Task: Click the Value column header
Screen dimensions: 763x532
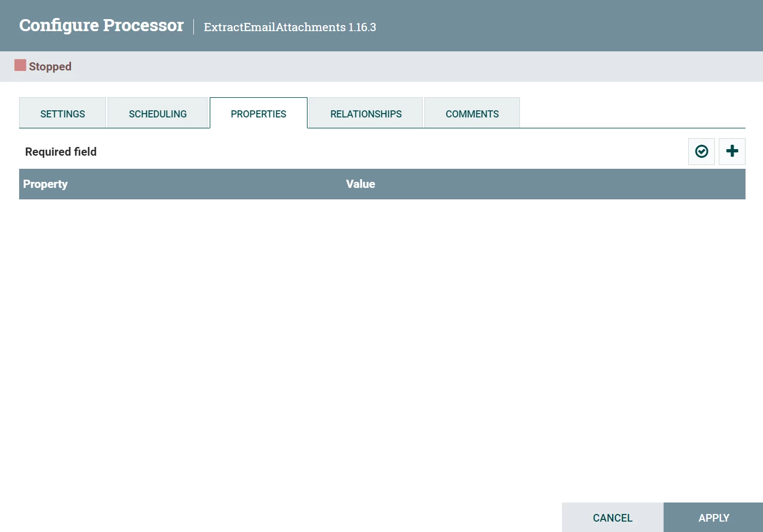Action: [360, 184]
